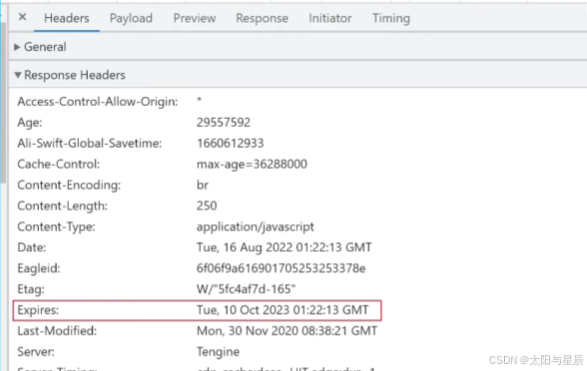The width and height of the screenshot is (587, 371).
Task: Click the Content-Encoding header name
Action: coord(69,185)
